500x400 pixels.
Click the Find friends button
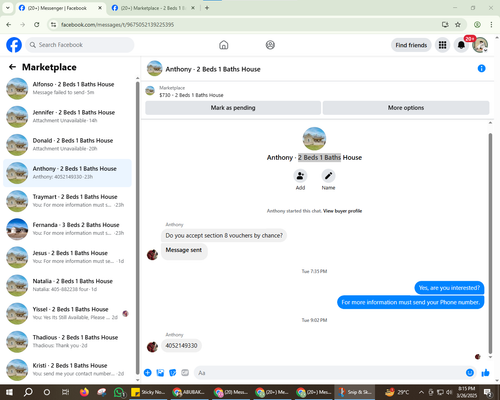[411, 45]
